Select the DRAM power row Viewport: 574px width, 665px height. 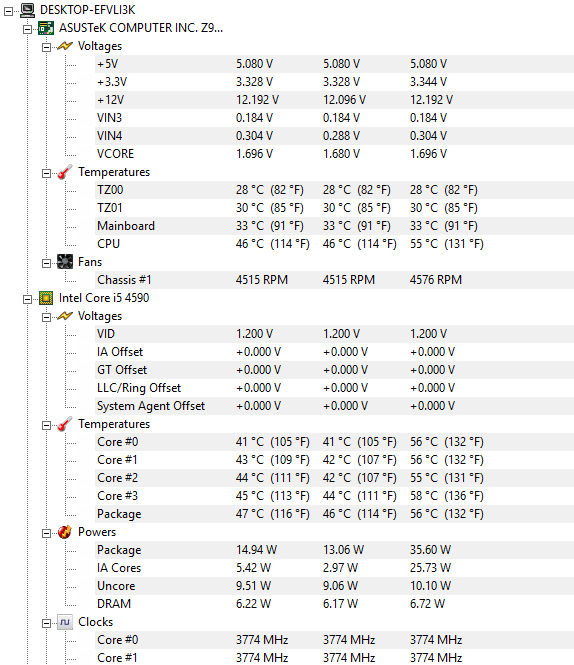click(335, 604)
